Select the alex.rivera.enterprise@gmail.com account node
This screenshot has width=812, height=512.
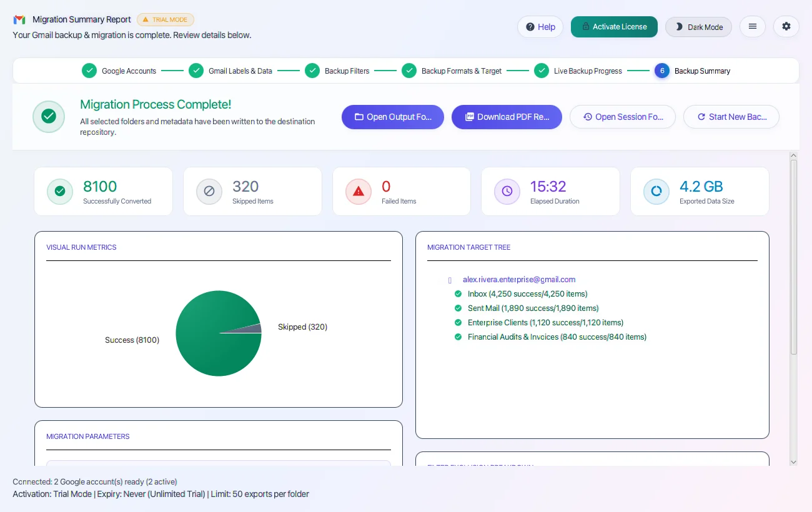pyautogui.click(x=519, y=280)
